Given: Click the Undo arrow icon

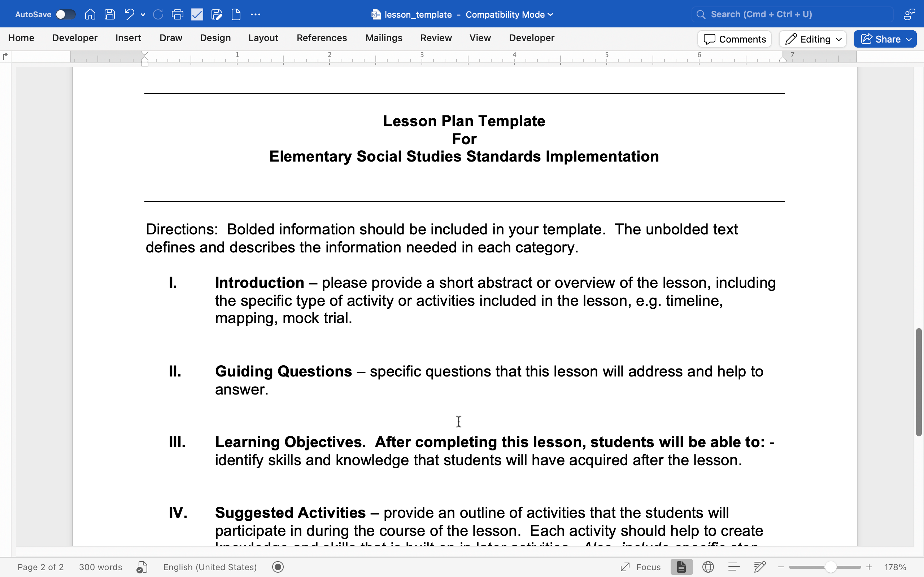Looking at the screenshot, I should (130, 14).
